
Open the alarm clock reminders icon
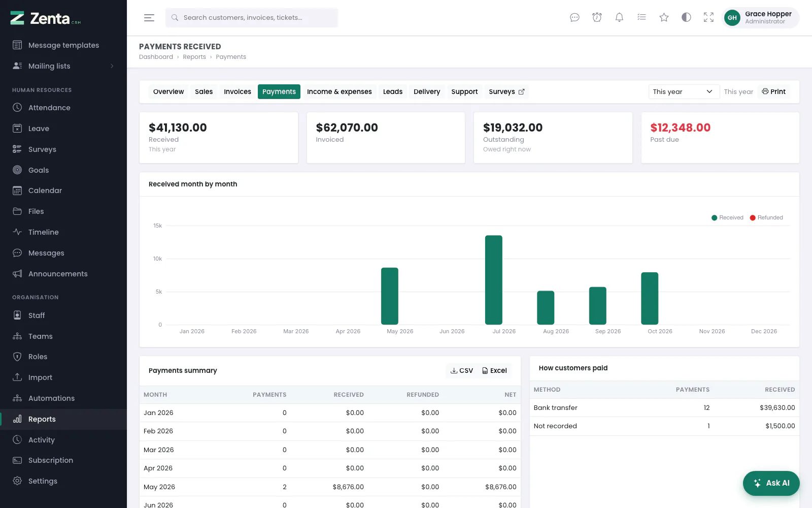[x=597, y=18]
